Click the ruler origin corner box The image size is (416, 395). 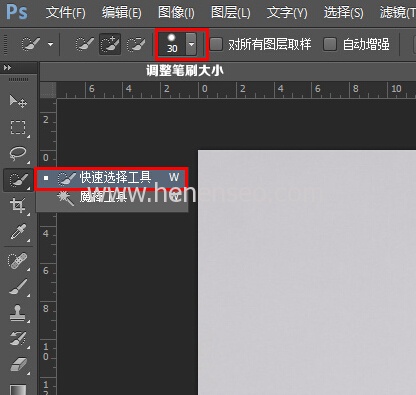[48, 90]
